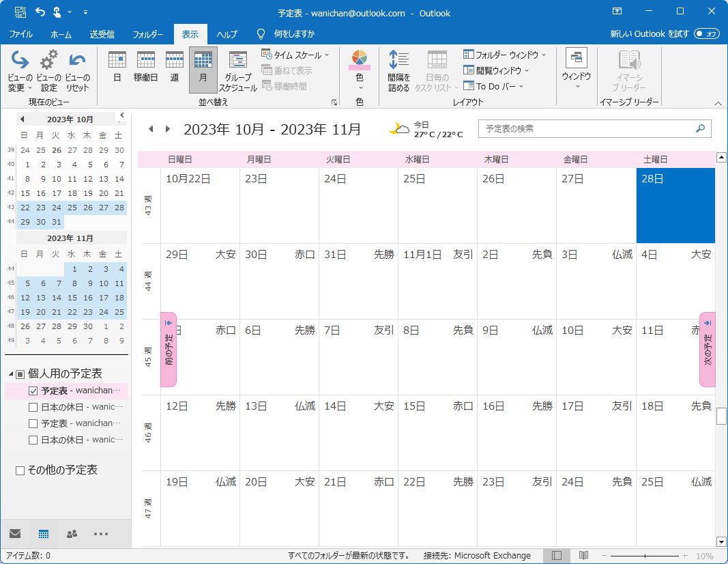Open To Do バー dropdown
The width and height of the screenshot is (728, 564).
493,87
